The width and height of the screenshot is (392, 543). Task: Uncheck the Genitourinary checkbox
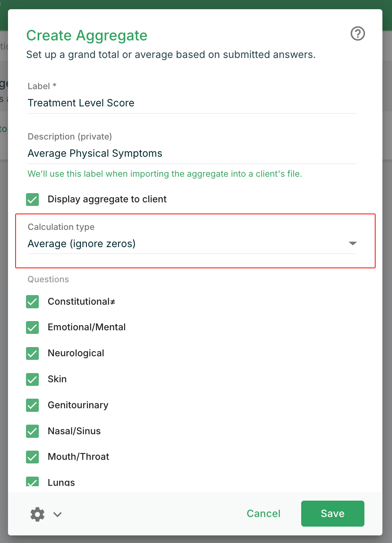pos(32,405)
